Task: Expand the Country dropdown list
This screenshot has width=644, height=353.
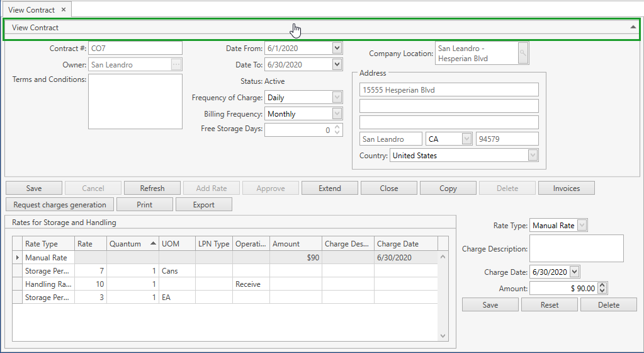Action: click(533, 155)
